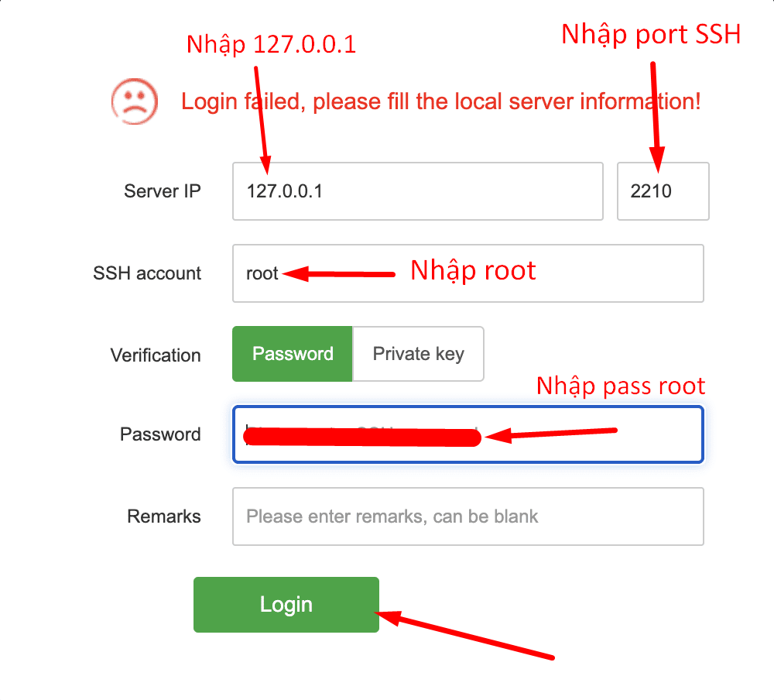Click the sad face error icon
The image size is (774, 700).
pyautogui.click(x=134, y=101)
